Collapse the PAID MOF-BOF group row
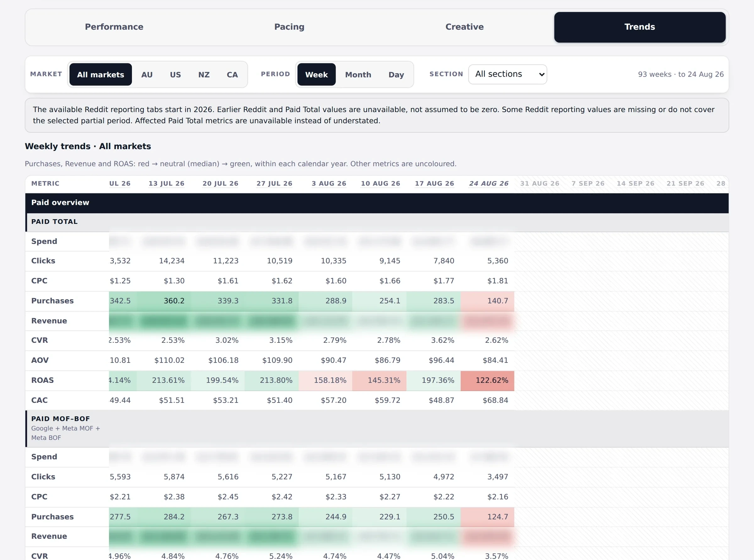The image size is (754, 560). (377, 428)
